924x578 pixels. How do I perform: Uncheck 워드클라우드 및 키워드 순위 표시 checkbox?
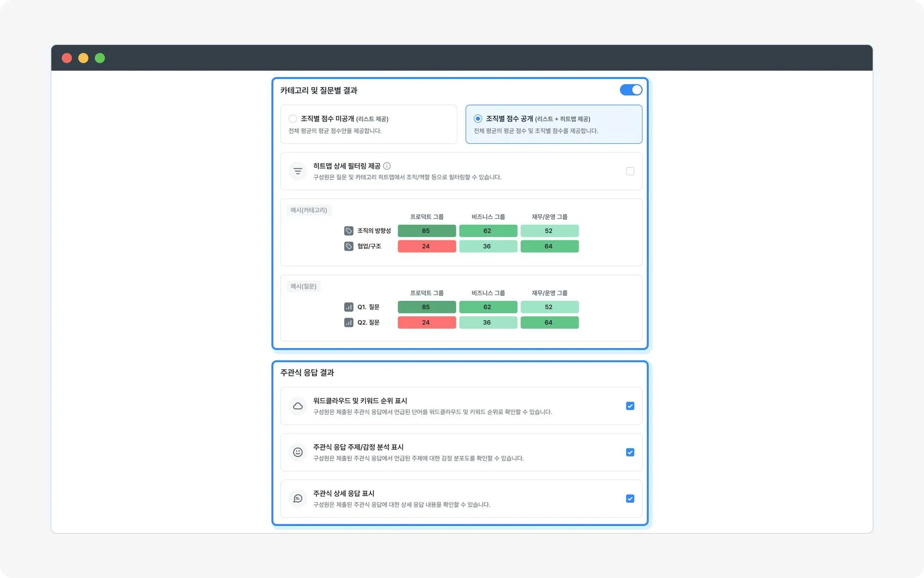click(x=630, y=406)
